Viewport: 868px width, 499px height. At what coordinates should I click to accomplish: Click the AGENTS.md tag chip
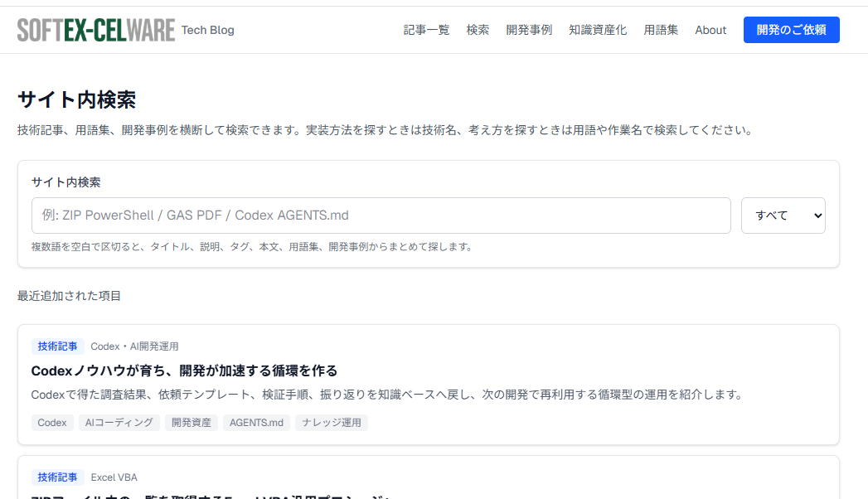256,423
